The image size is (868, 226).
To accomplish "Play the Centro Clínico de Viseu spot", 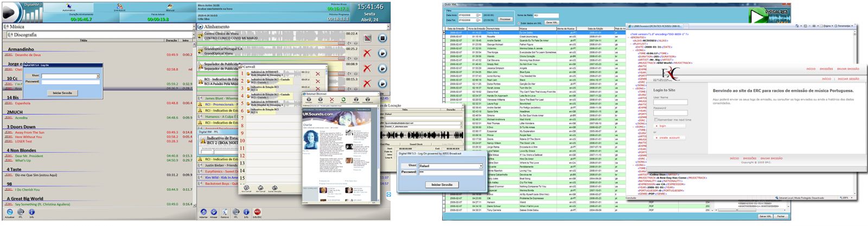I will point(382,38).
